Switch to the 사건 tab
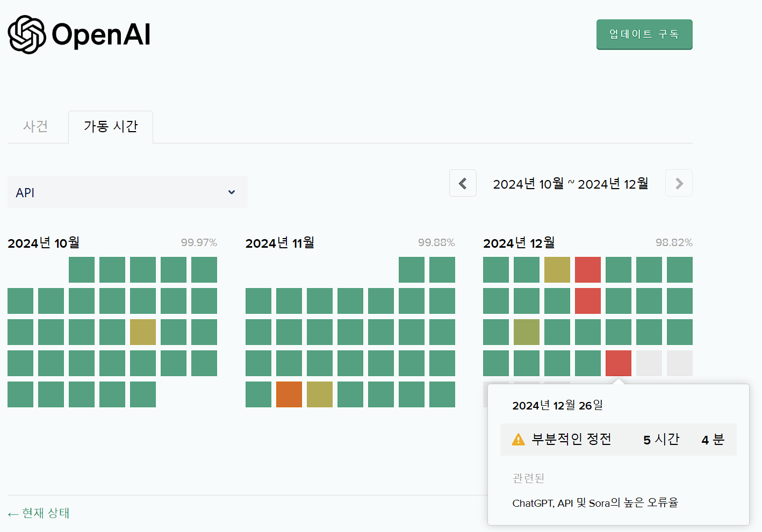 pyautogui.click(x=35, y=127)
